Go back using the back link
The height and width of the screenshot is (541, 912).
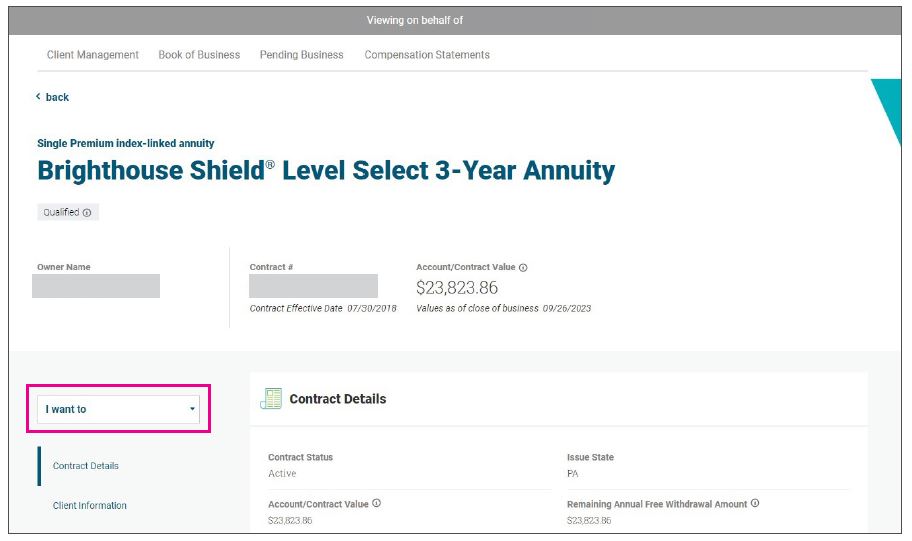(x=53, y=97)
